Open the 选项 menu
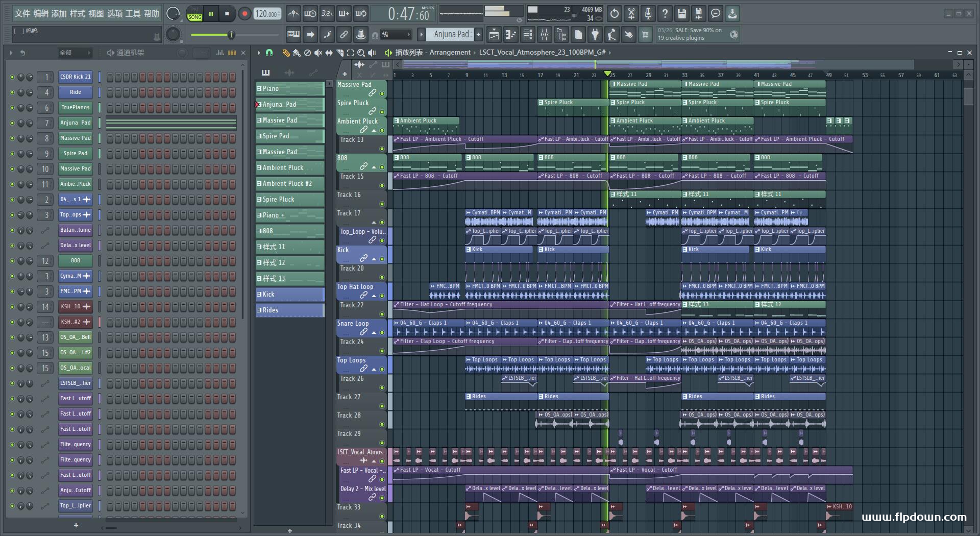980x536 pixels. point(114,14)
